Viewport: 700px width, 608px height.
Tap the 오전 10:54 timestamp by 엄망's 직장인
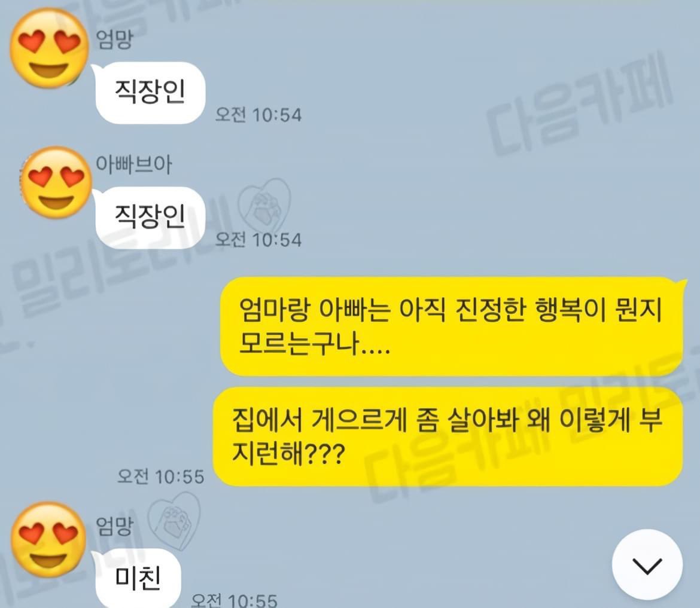258,115
